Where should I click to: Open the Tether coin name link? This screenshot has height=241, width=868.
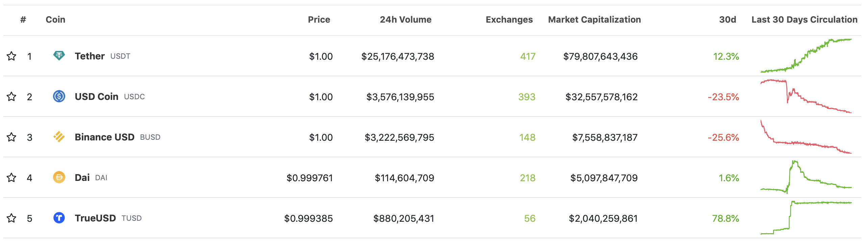tap(90, 56)
